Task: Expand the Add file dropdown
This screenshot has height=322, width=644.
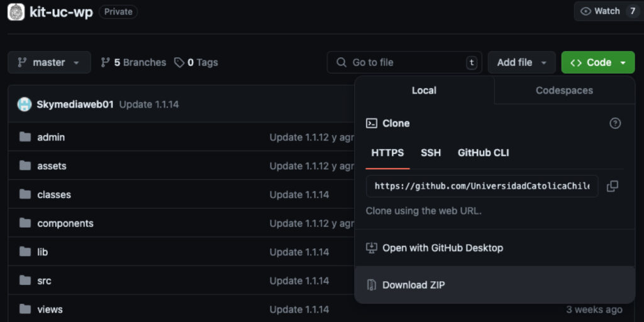Action: [521, 62]
